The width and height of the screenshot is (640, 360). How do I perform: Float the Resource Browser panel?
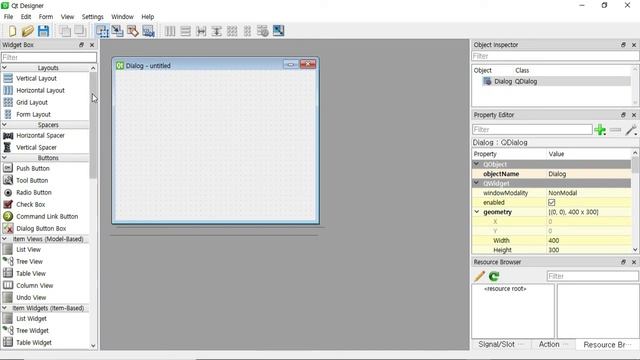click(x=623, y=262)
